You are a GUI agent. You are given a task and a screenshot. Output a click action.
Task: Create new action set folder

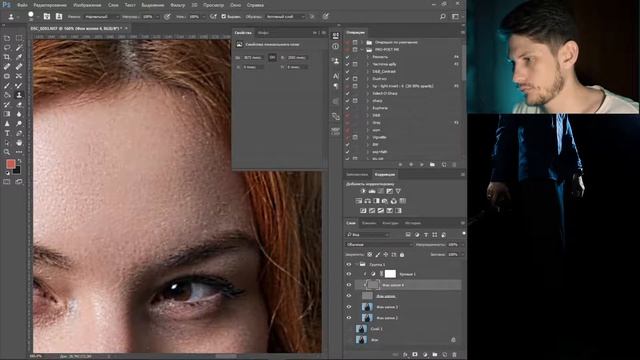click(432, 164)
